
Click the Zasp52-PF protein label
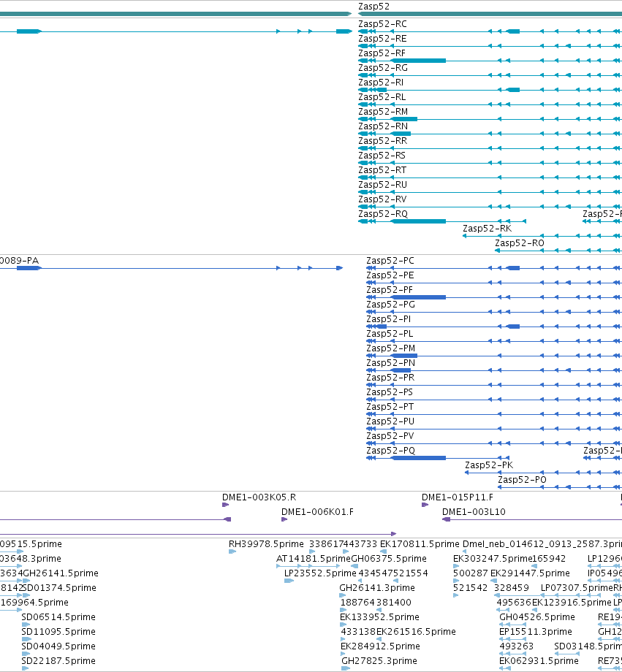click(x=390, y=290)
